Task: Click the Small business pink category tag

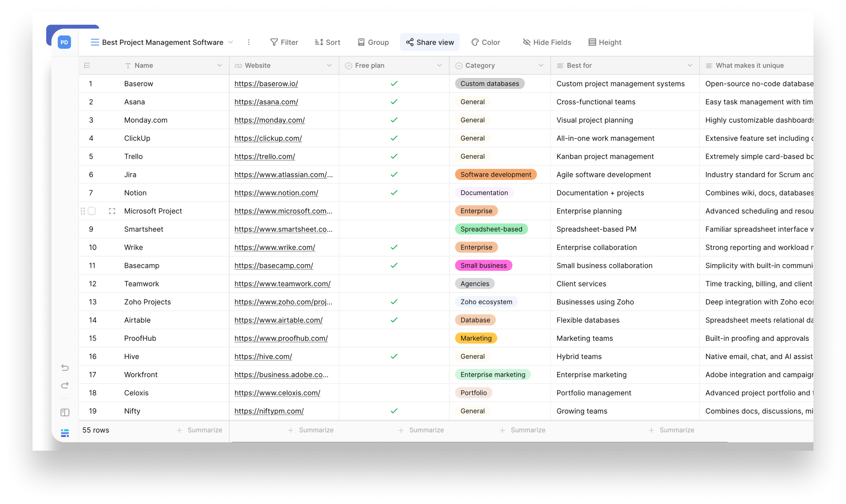Action: point(484,265)
